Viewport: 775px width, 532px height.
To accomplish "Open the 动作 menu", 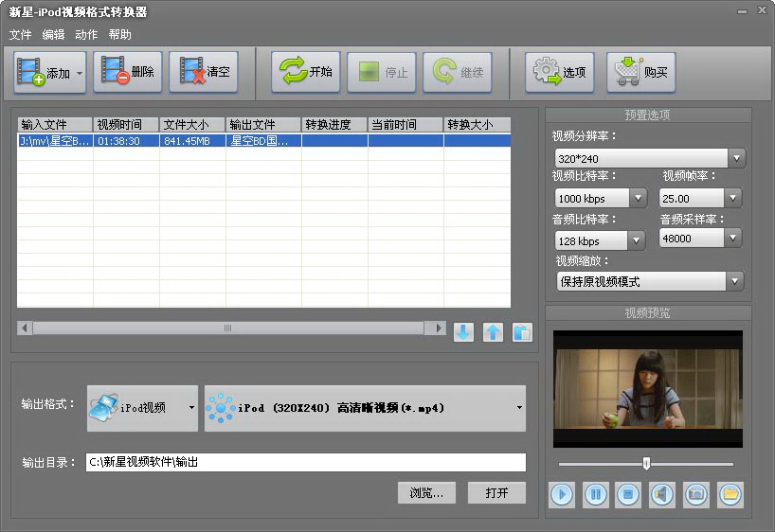I will (x=86, y=35).
